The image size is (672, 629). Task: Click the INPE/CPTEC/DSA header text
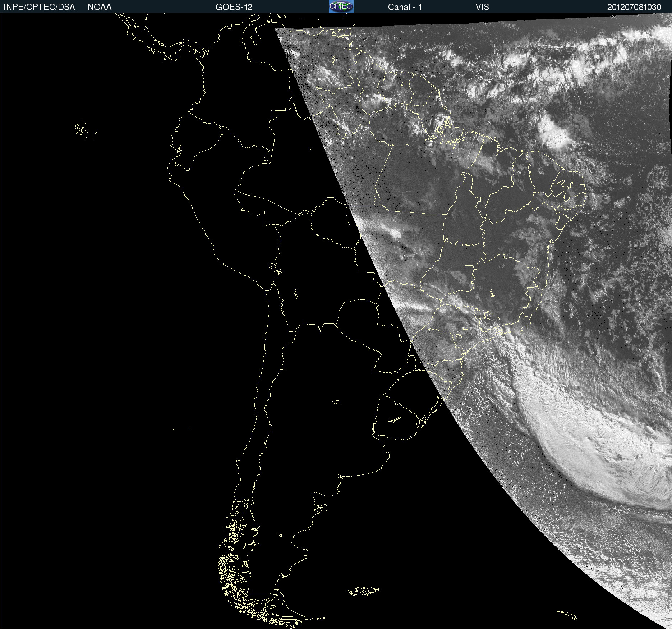coord(39,7)
